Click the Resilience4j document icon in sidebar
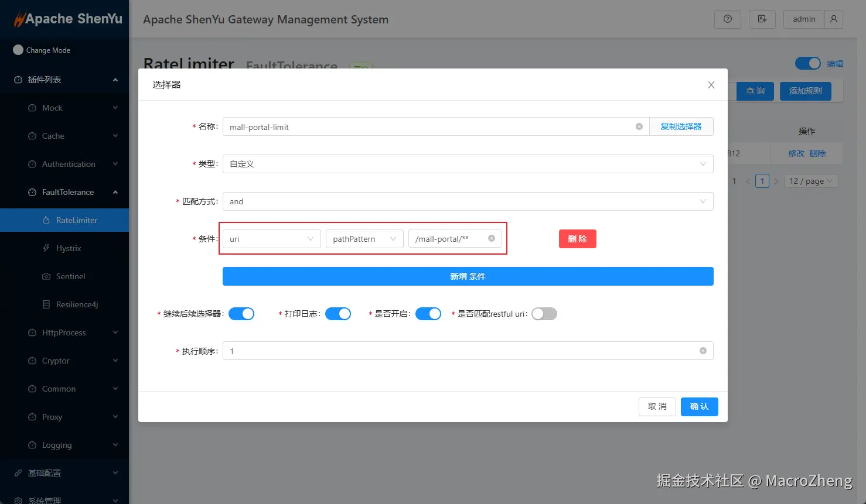Viewport: 866px width, 504px height. 46,304
